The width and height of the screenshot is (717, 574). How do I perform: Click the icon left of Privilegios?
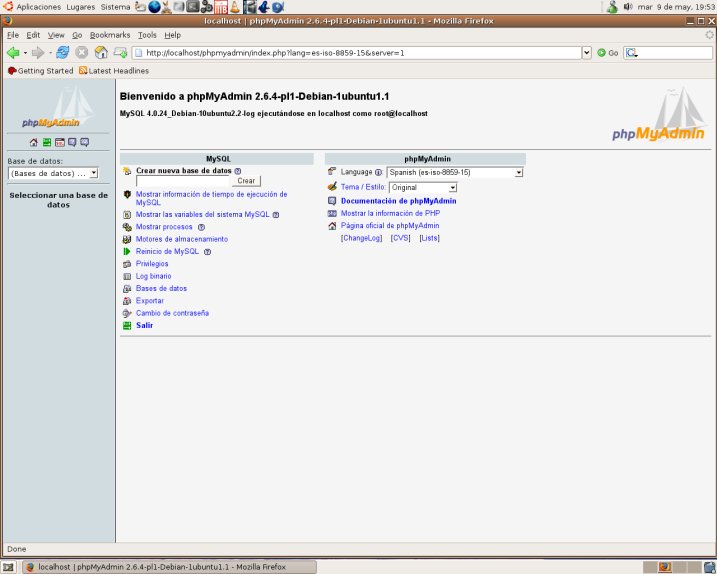coord(127,264)
